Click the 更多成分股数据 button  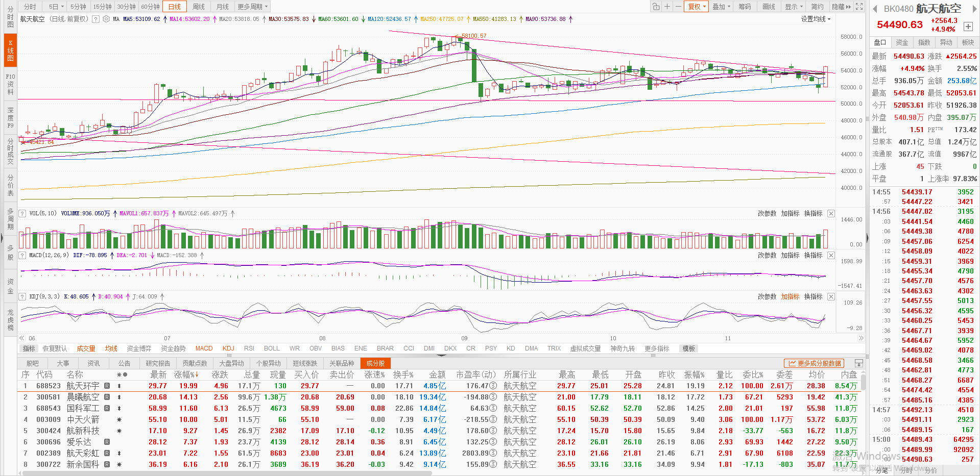815,363
